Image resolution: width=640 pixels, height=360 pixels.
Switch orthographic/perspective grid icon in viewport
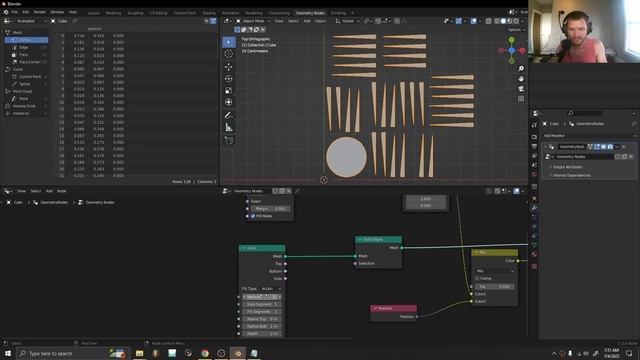(x=521, y=99)
